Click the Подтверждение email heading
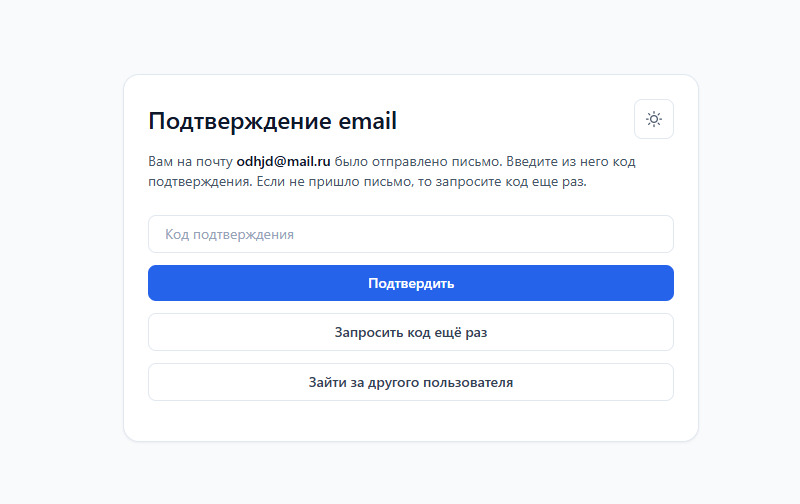The width and height of the screenshot is (800, 504). [x=272, y=121]
